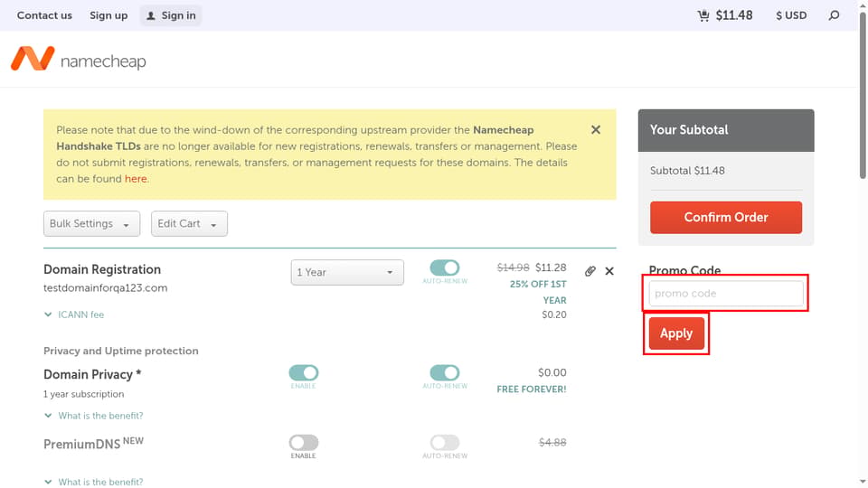Apply the promo code
The image size is (868, 488).
[x=676, y=333]
